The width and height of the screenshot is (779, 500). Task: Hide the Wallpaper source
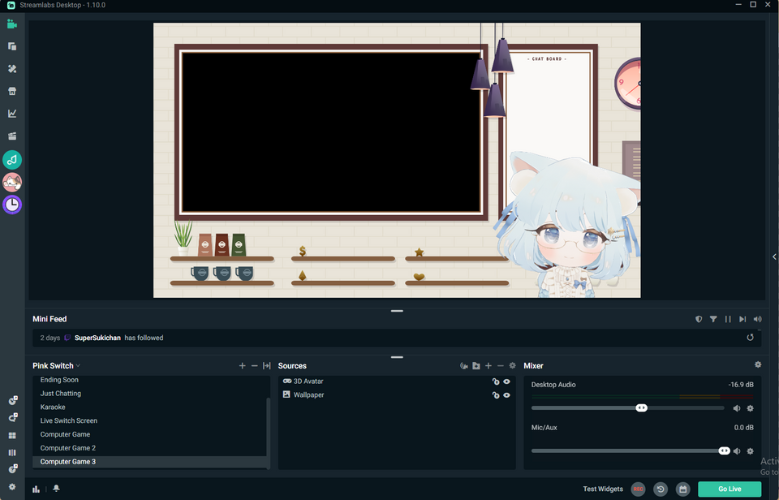click(507, 396)
